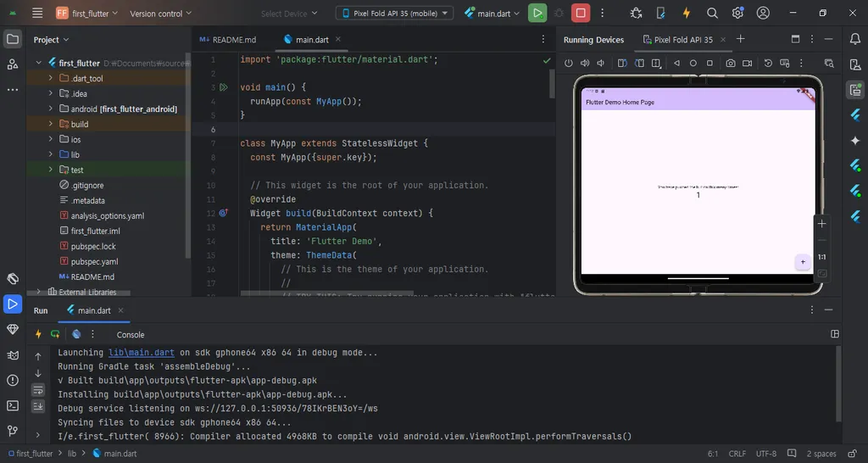Click Project tree horizontal scrollbar
868x463 pixels.
click(79, 293)
